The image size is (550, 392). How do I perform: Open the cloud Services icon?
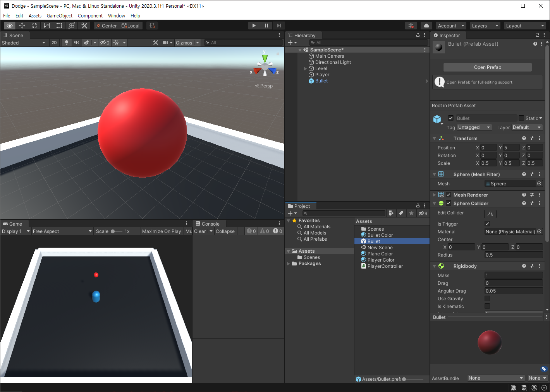(x=426, y=26)
